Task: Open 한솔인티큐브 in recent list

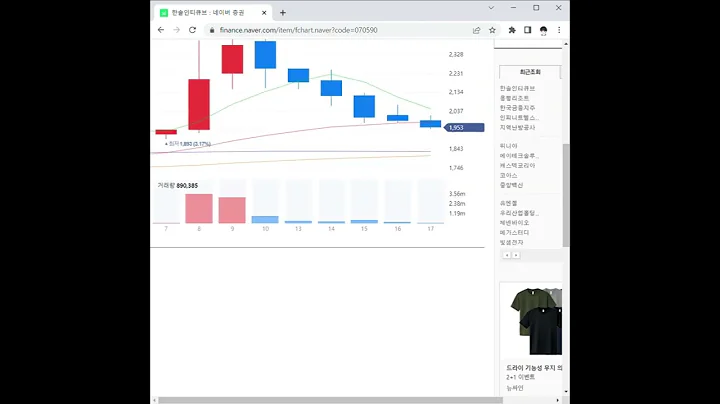Action: click(517, 88)
